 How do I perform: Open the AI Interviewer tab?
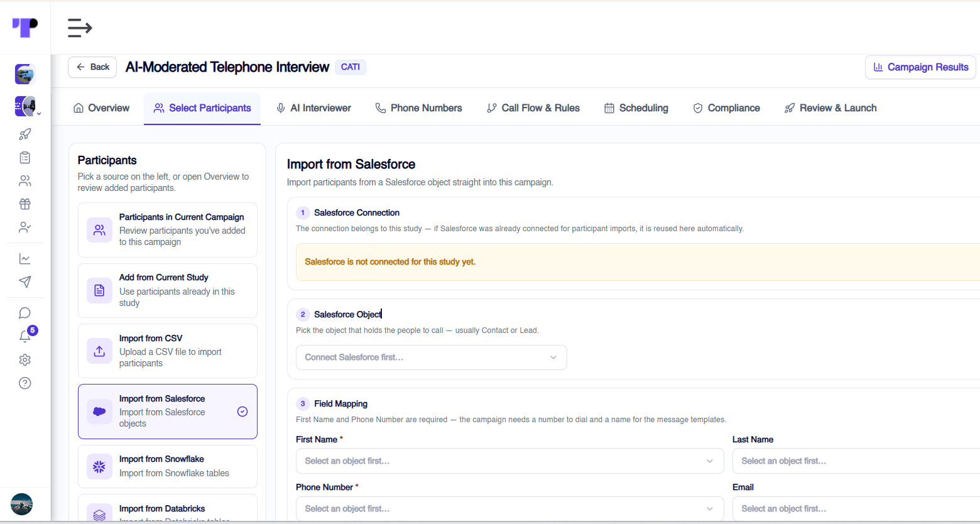[313, 108]
